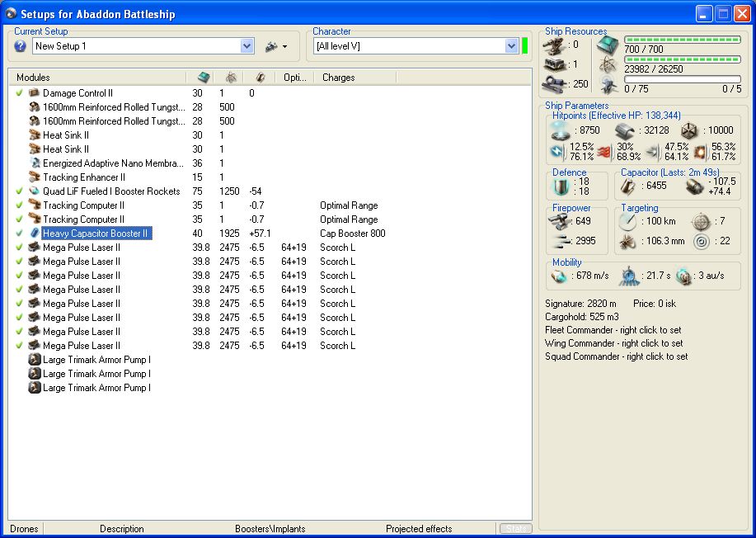Click the green skill status indicator
This screenshot has width=756, height=538.
click(x=524, y=46)
